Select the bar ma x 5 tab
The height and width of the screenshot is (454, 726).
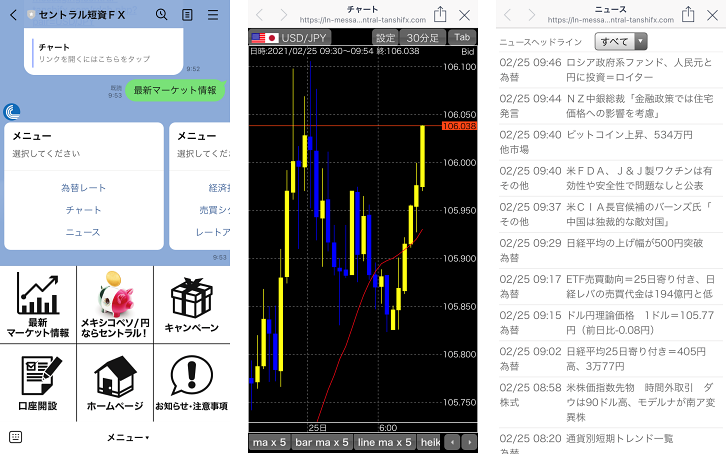point(322,442)
